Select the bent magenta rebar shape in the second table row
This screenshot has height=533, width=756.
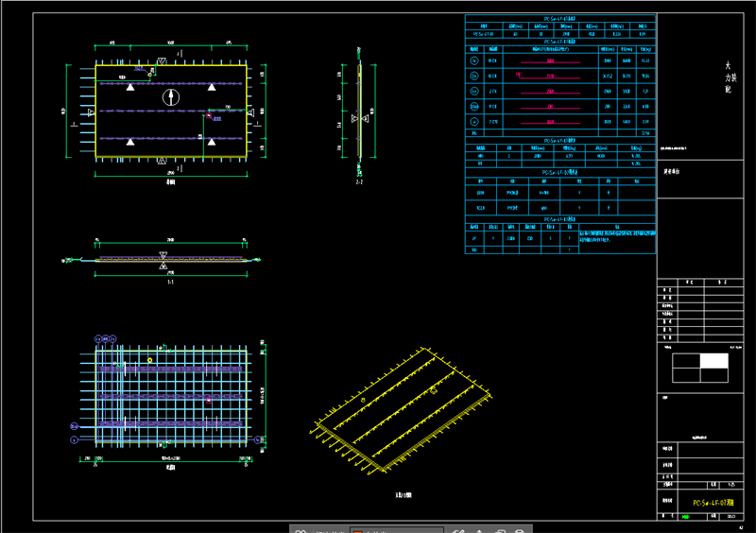coord(548,76)
